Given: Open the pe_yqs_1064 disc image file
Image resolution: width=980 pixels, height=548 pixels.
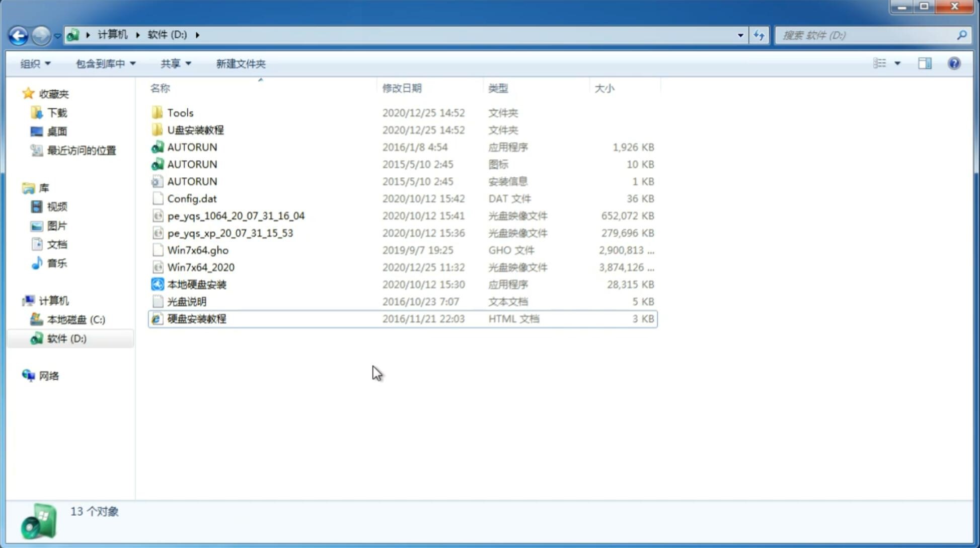Looking at the screenshot, I should point(236,216).
